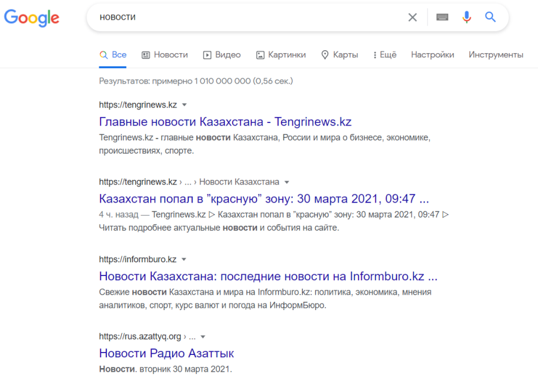Viewport: 538px width, 392px height.
Task: Open Казахстан попал в "красную" зону link
Action: (x=264, y=199)
